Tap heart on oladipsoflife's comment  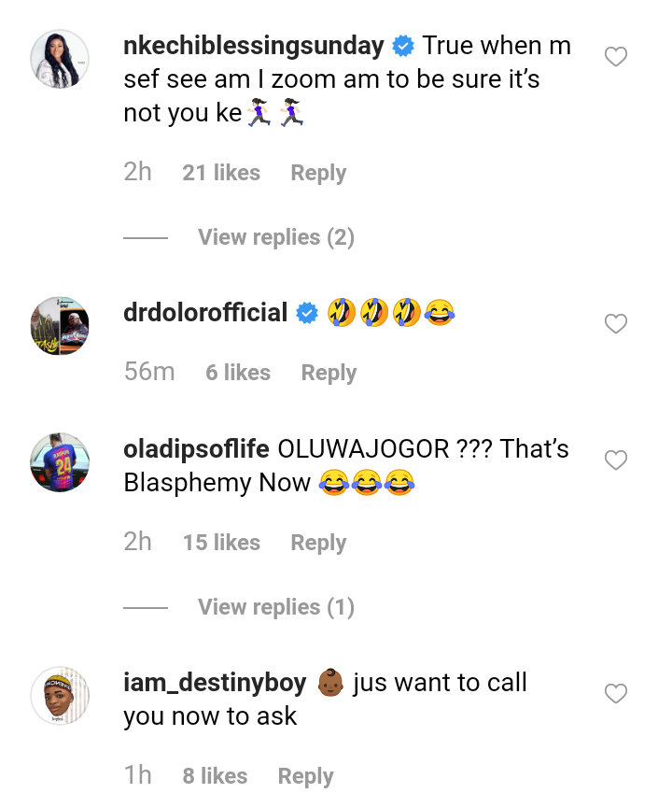pyautogui.click(x=615, y=460)
